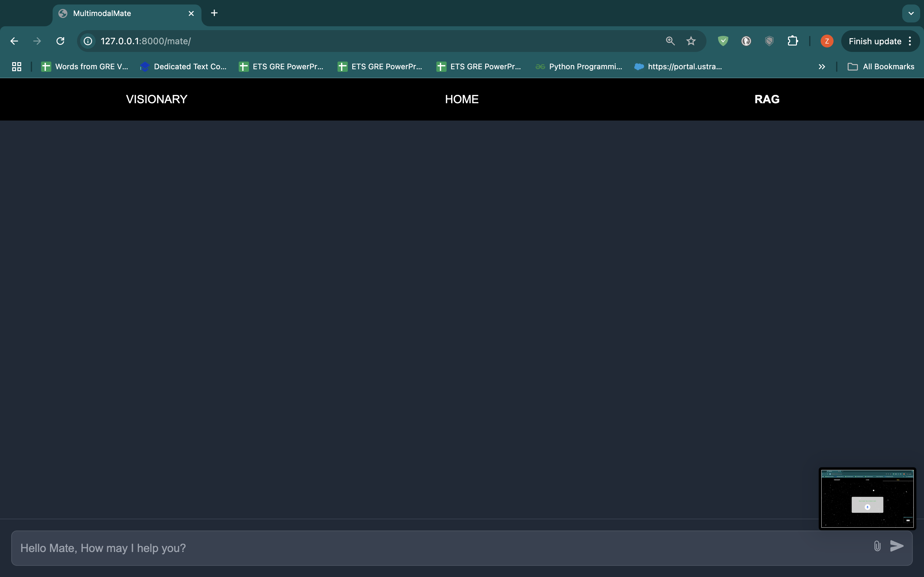Open the VISIONARY navigation item
The width and height of the screenshot is (924, 577).
coord(157,99)
